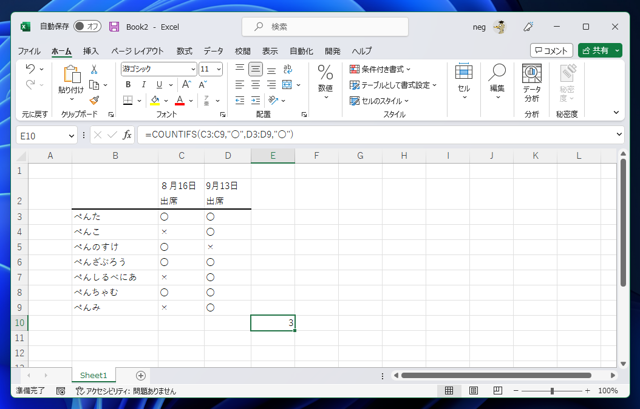Click the Redo arrow icon
The image size is (640, 409).
(30, 84)
